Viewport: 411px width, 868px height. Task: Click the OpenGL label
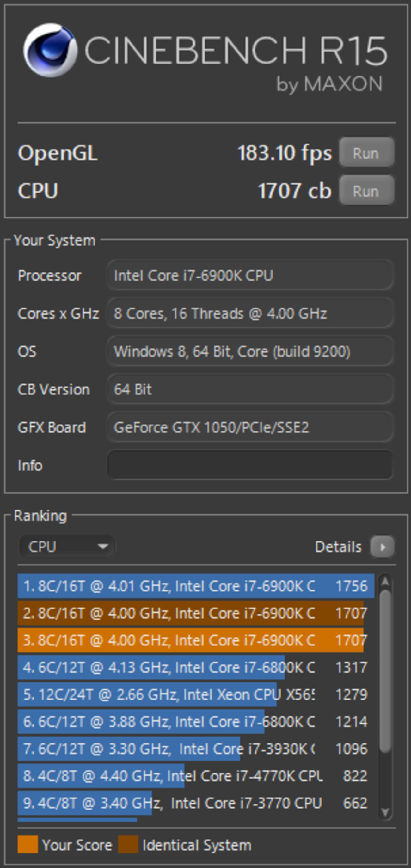tap(58, 153)
